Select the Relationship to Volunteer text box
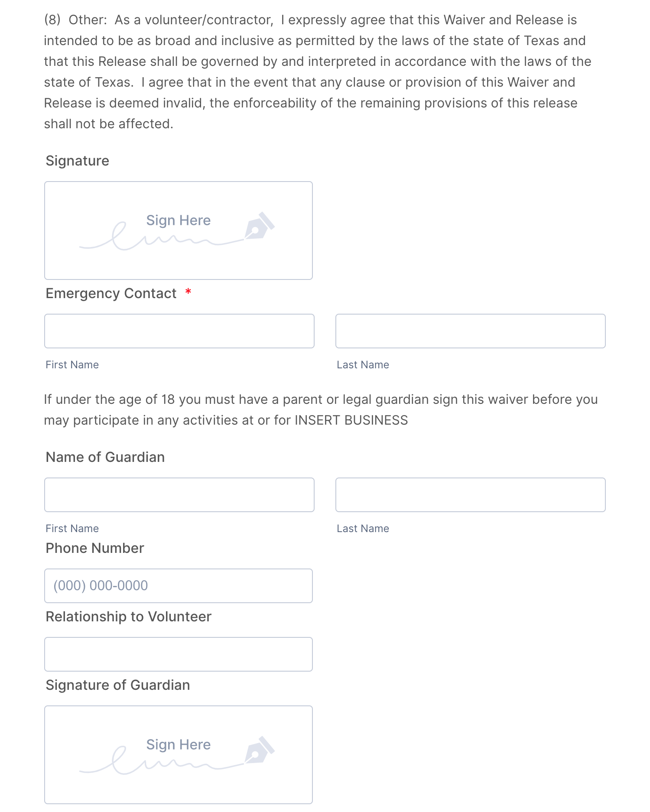 (x=178, y=654)
